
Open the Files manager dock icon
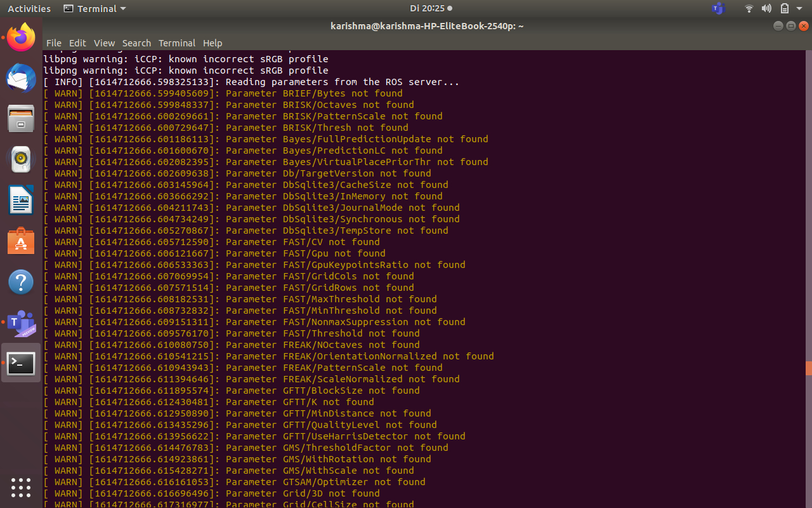click(x=21, y=119)
